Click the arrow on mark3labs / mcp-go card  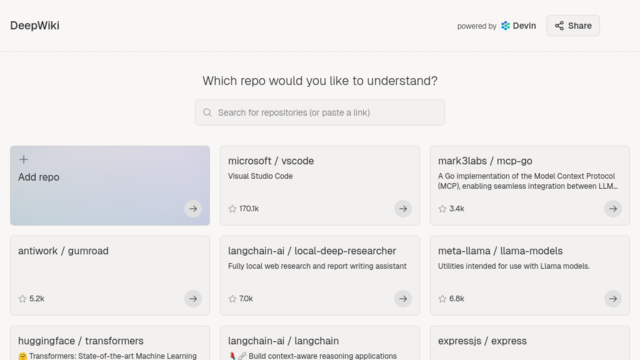613,209
